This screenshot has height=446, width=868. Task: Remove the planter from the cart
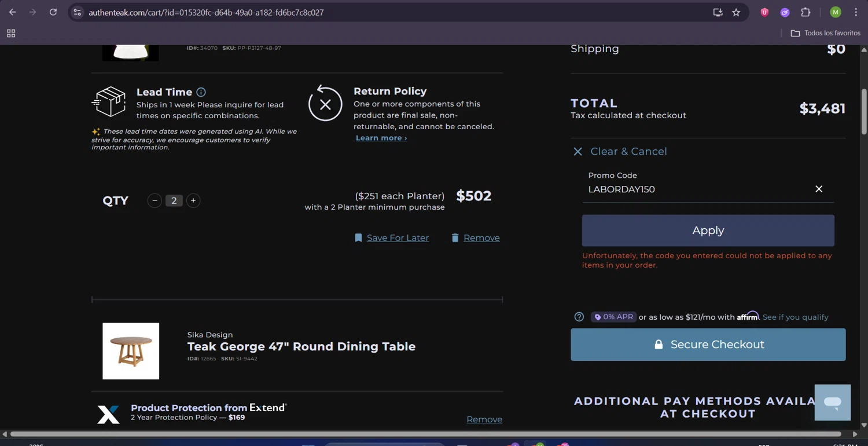click(481, 238)
